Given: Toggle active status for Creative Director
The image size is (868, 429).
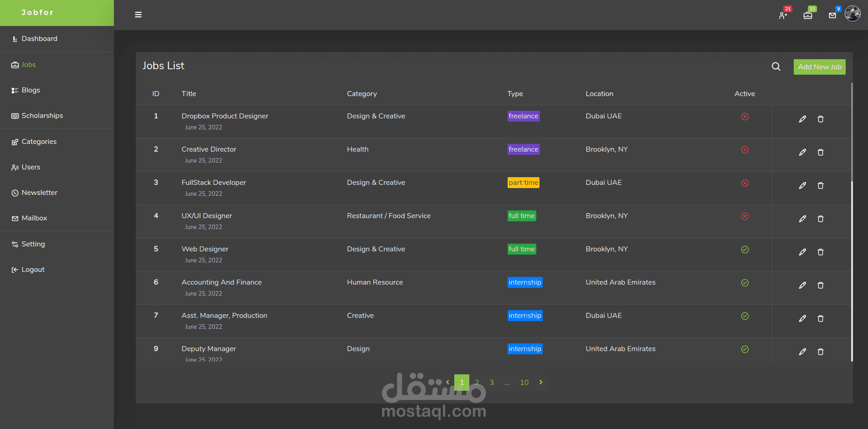Looking at the screenshot, I should 745,150.
